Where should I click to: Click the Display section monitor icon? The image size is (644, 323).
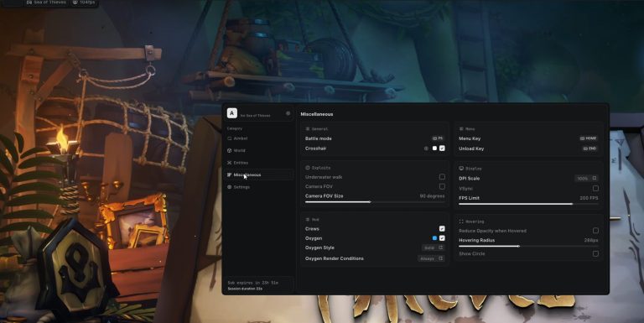[x=461, y=169]
